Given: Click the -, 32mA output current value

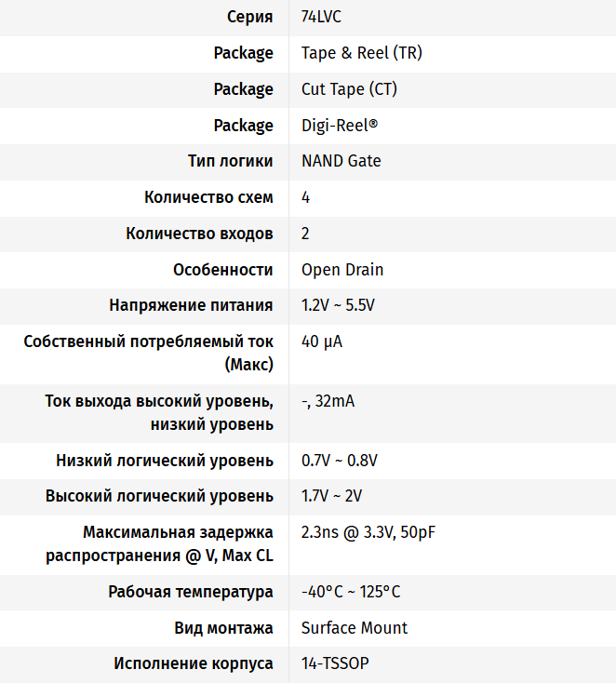Looking at the screenshot, I should (x=328, y=401).
